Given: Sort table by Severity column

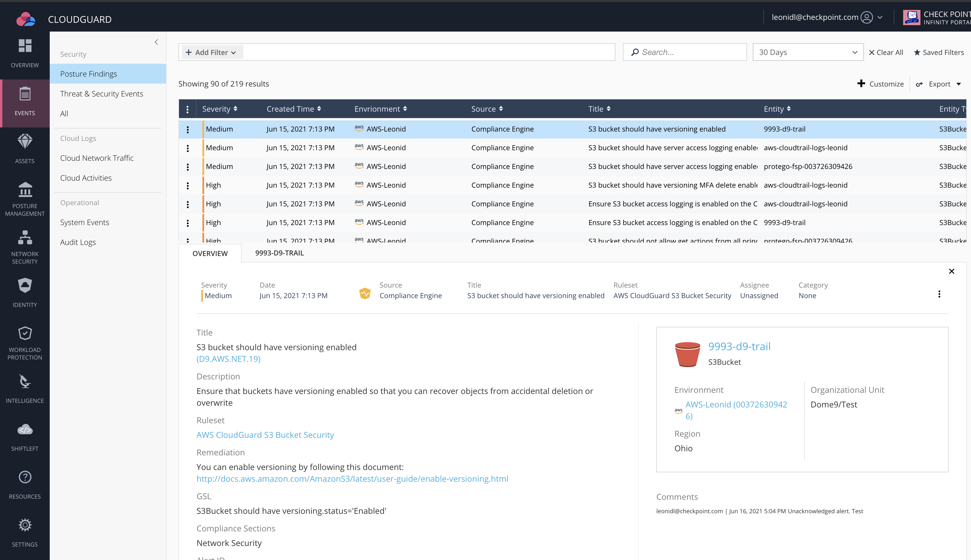Looking at the screenshot, I should point(220,109).
